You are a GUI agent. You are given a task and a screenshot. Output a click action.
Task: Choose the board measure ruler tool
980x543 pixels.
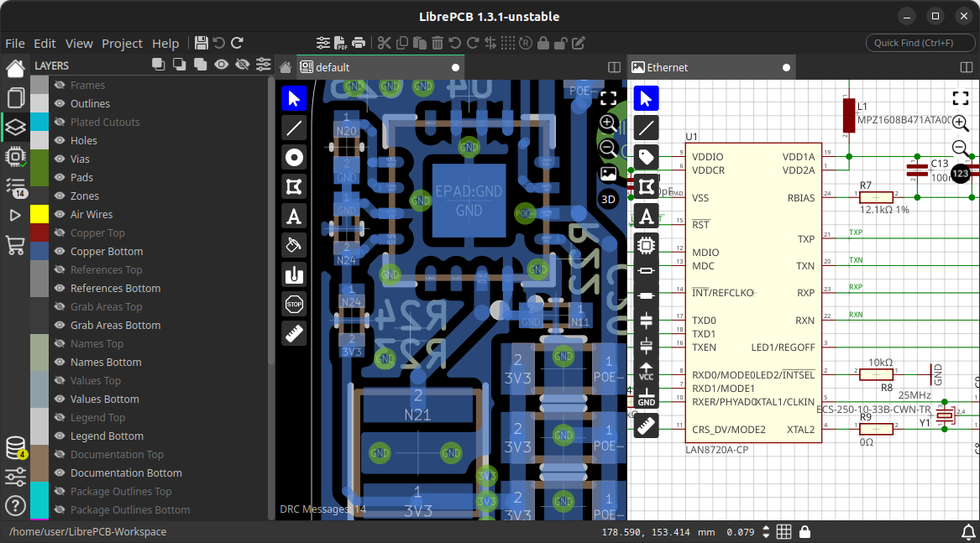pyautogui.click(x=294, y=334)
